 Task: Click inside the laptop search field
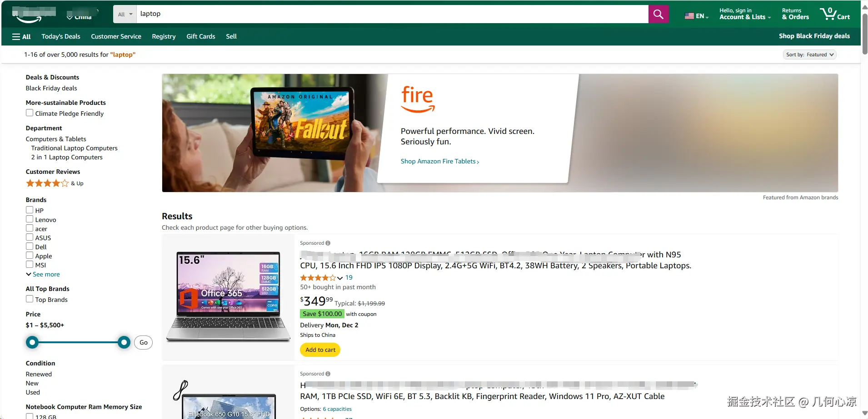pyautogui.click(x=392, y=14)
